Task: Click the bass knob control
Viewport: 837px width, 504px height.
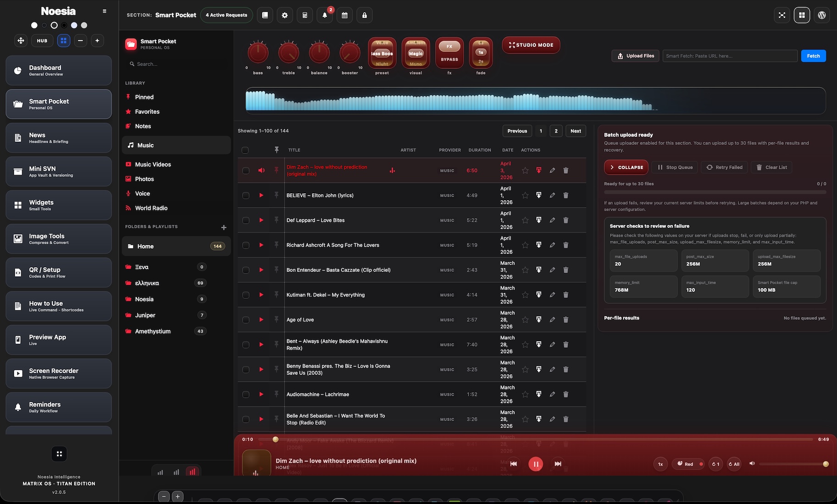Action: click(258, 53)
